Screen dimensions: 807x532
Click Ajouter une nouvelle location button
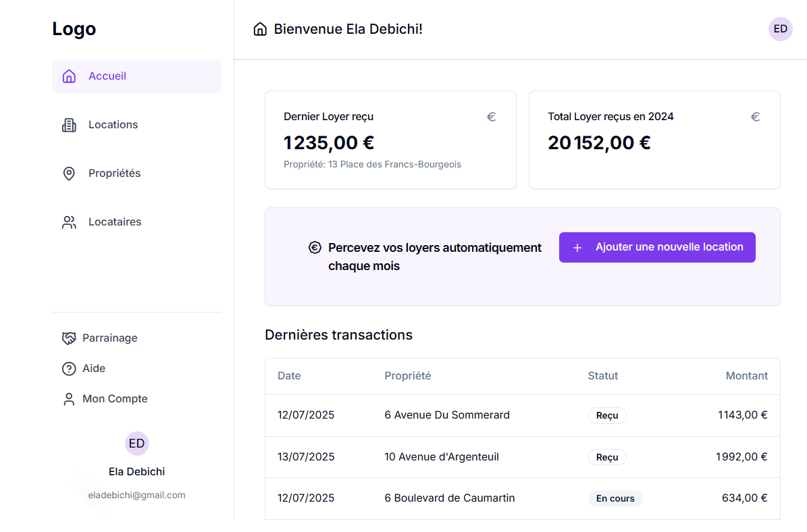657,248
